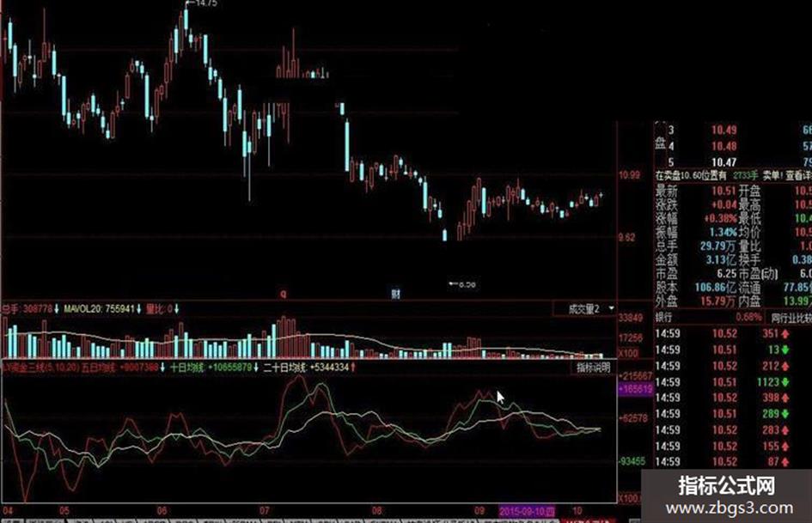The image size is (812, 523).
Task: Click the arrow after 十日均线 +10655879
Action: point(256,368)
